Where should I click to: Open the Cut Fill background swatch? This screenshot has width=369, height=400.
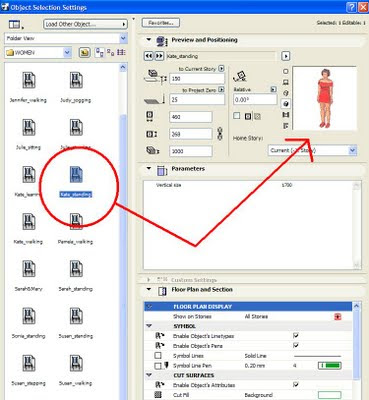click(x=330, y=395)
